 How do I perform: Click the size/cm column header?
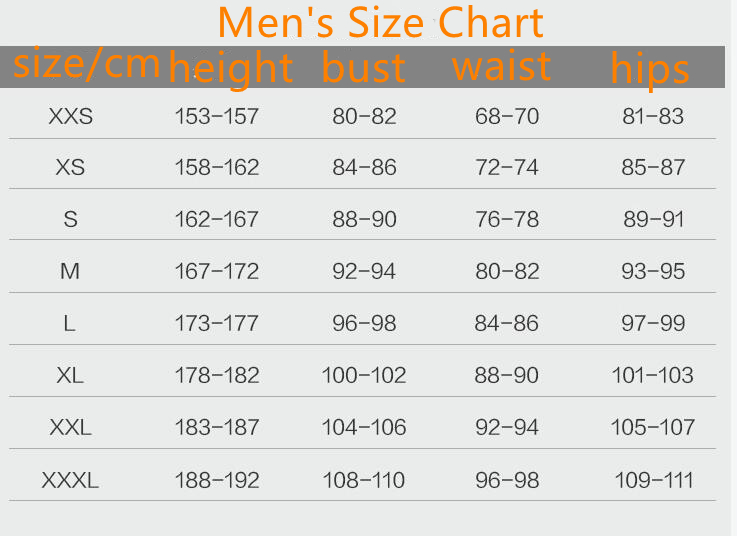pyautogui.click(x=87, y=63)
